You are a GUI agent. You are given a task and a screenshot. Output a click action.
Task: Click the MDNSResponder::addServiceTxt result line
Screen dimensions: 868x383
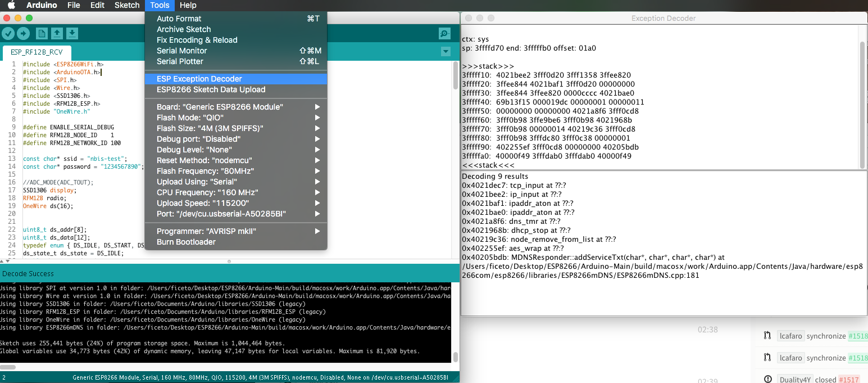click(662, 266)
